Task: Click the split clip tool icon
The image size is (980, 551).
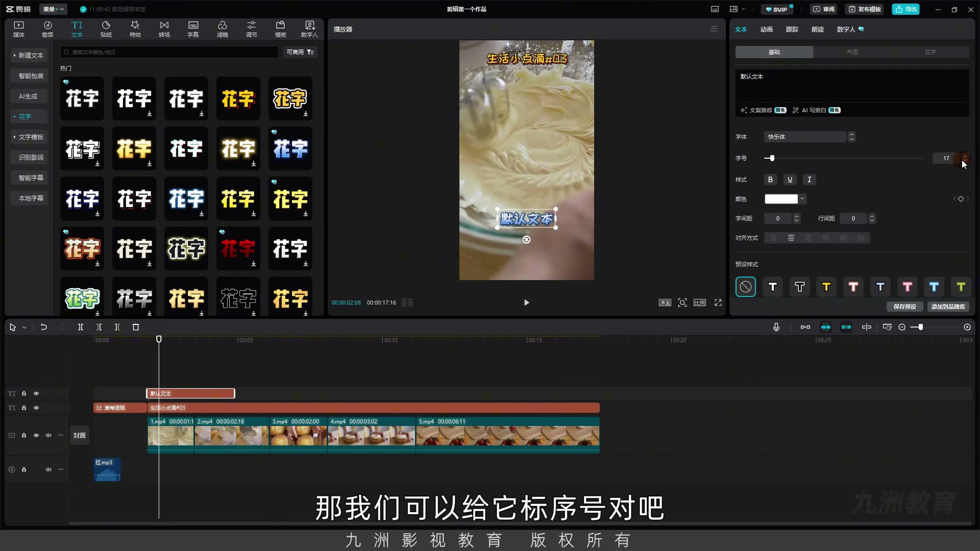Action: pos(81,327)
